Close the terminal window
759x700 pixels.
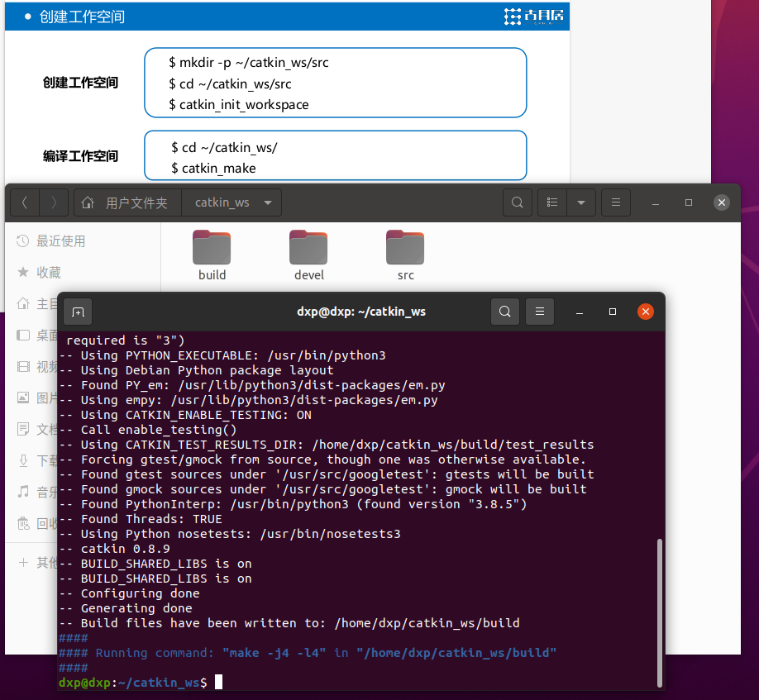(x=645, y=312)
